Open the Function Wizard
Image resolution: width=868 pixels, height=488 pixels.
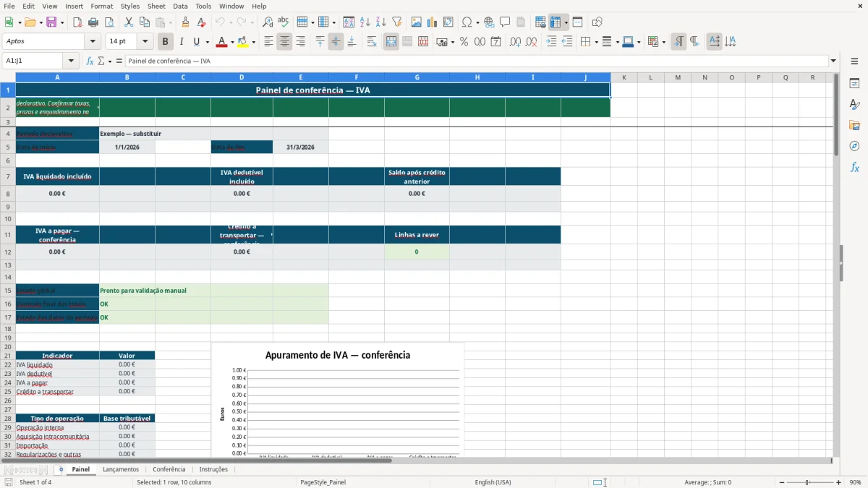(90, 61)
